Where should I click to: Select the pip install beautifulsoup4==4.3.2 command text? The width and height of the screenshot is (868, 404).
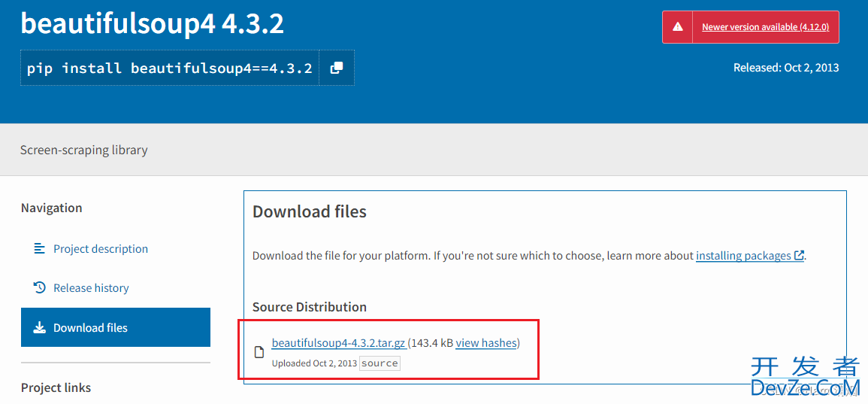coord(169,68)
